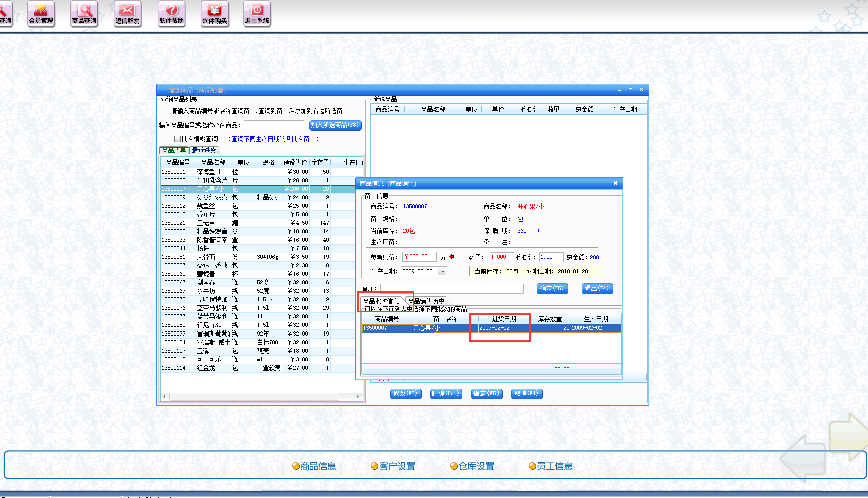Click the 加入所选商品(F8) button
The width and height of the screenshot is (868, 498).
335,125
